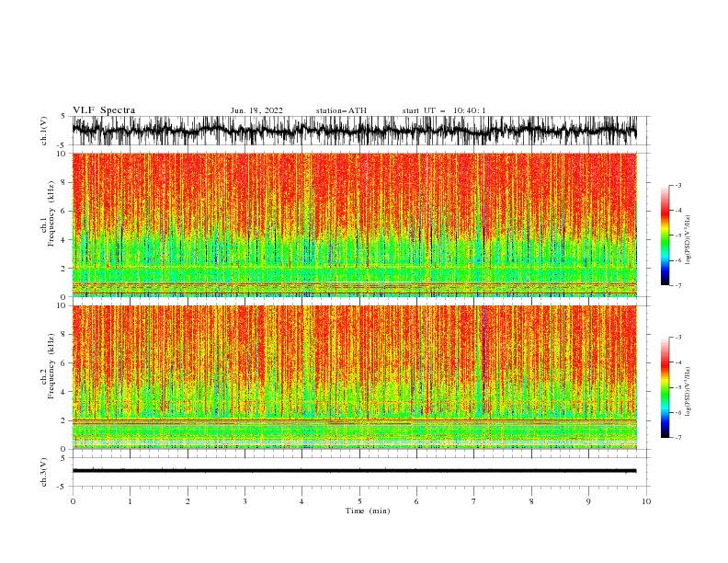
Task: Click the "-3" tick on ch.2 colorbar
Action: 677,338
